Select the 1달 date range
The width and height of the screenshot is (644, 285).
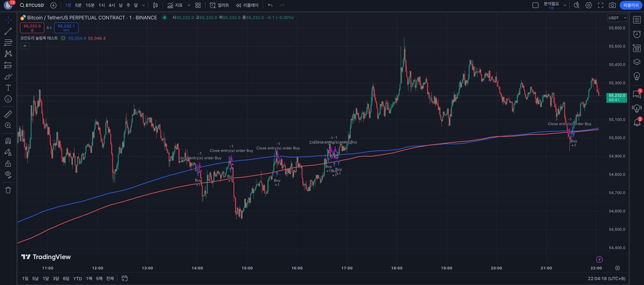45,279
